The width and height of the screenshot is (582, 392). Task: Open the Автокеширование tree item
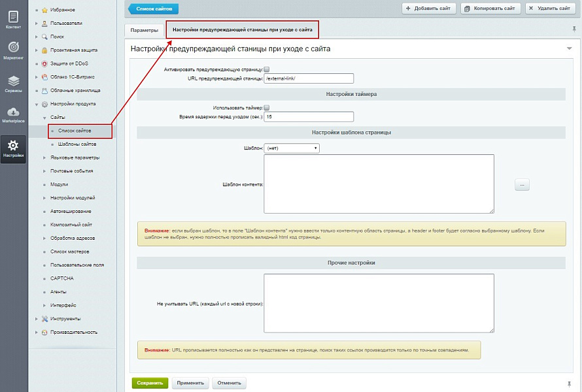tap(71, 211)
